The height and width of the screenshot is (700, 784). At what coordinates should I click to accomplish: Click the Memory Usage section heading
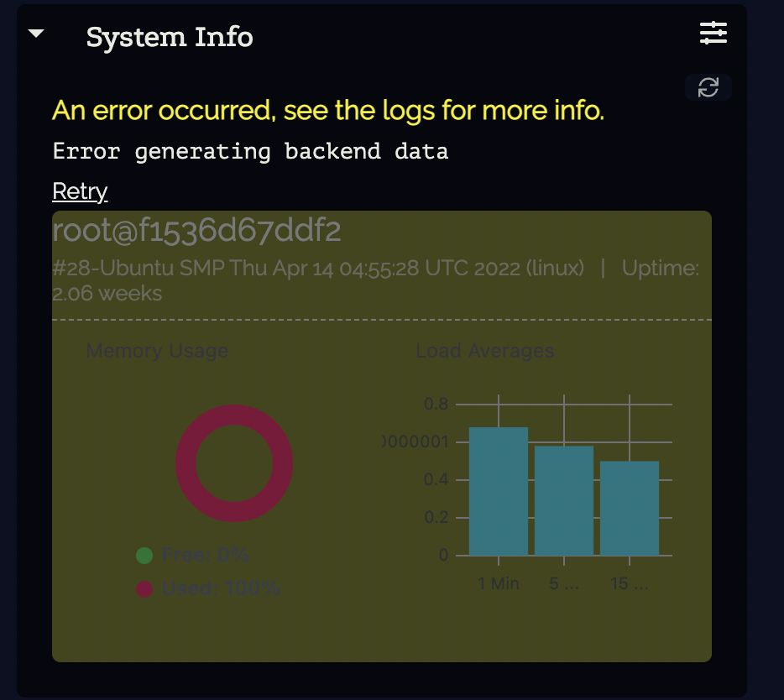click(x=156, y=351)
